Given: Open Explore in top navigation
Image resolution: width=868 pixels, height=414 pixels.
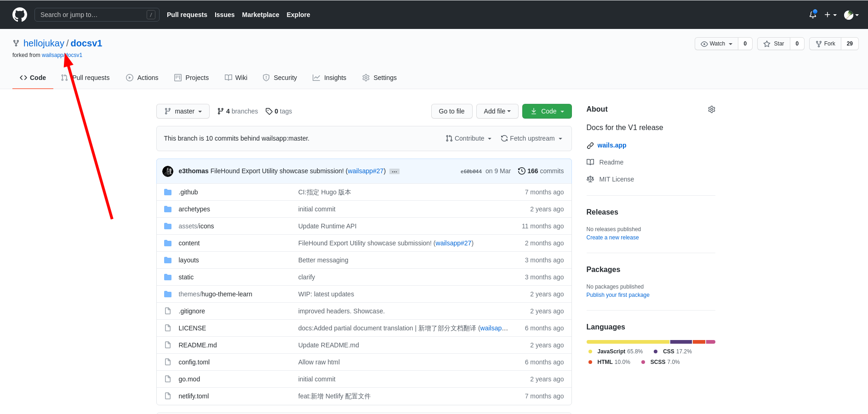Looking at the screenshot, I should [x=298, y=15].
